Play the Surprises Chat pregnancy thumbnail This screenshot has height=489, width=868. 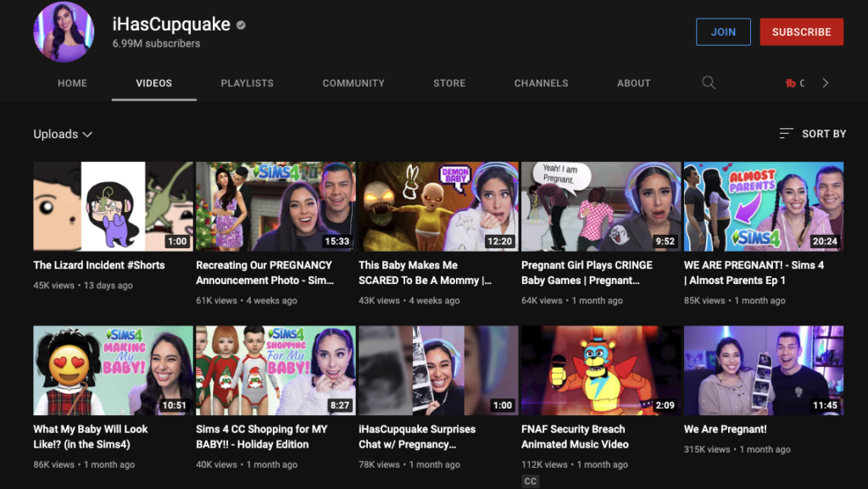(x=438, y=370)
